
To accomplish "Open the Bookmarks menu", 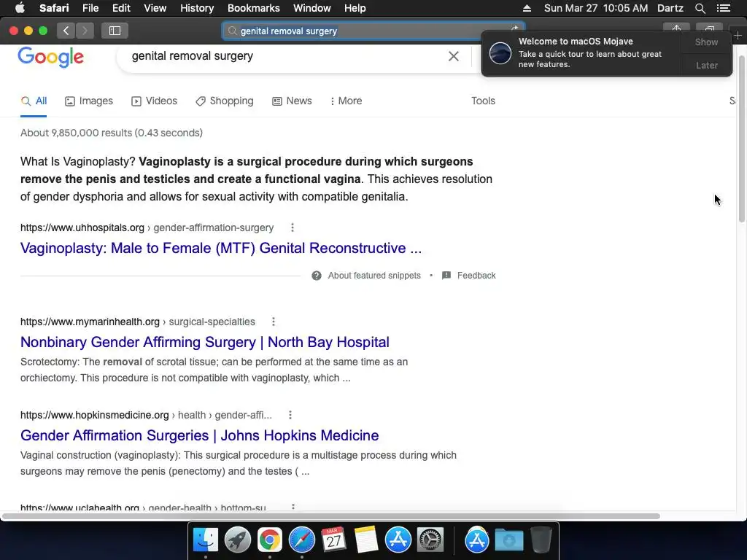I will (253, 8).
